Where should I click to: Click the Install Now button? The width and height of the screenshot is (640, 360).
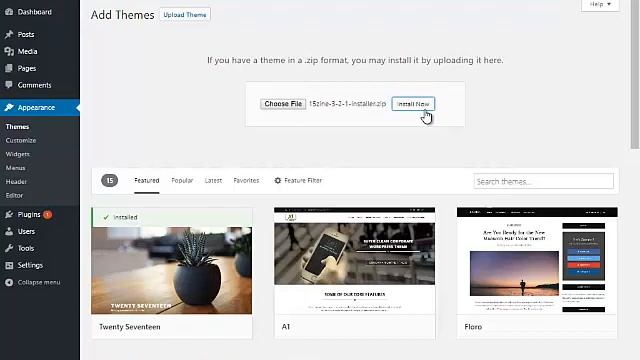coord(413,104)
